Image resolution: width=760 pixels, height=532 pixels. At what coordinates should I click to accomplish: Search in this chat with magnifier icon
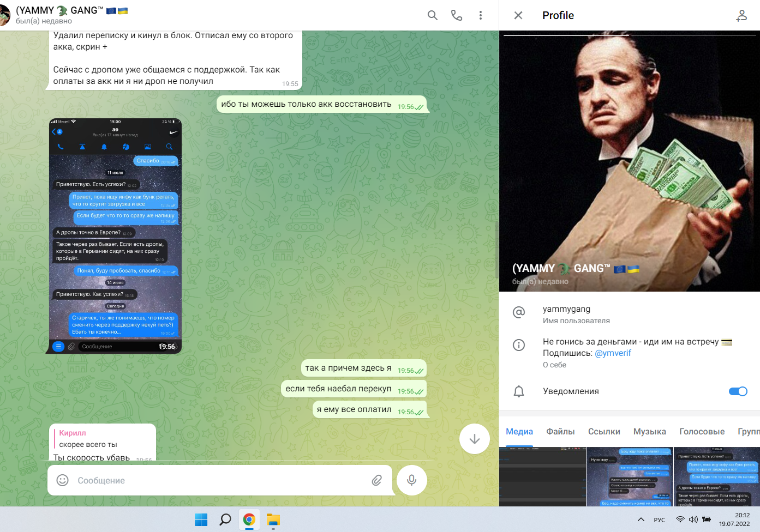click(433, 15)
